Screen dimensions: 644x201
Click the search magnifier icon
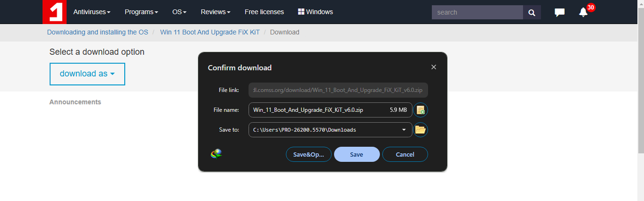click(532, 12)
